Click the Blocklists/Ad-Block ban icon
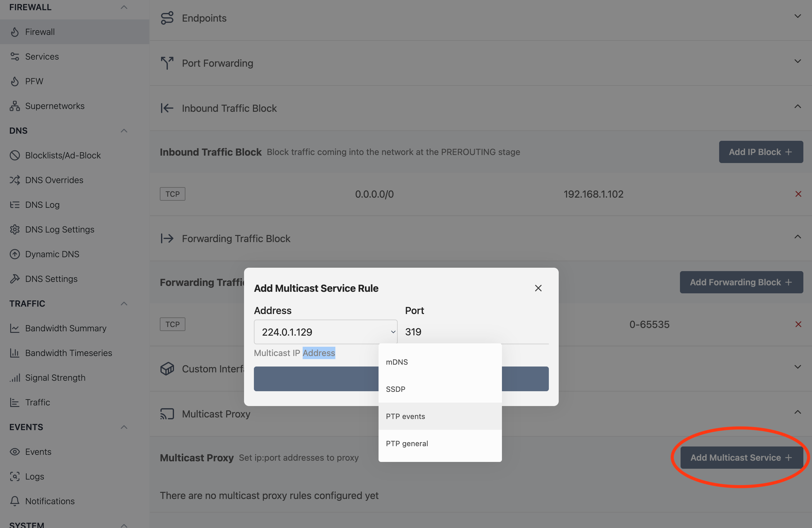The image size is (812, 528). click(x=15, y=155)
